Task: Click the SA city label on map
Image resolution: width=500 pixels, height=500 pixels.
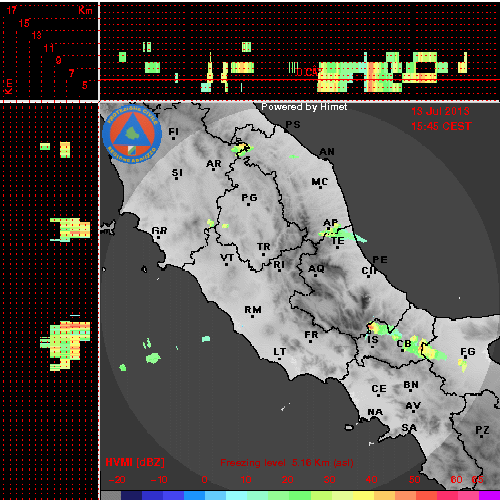Action: pos(409,427)
